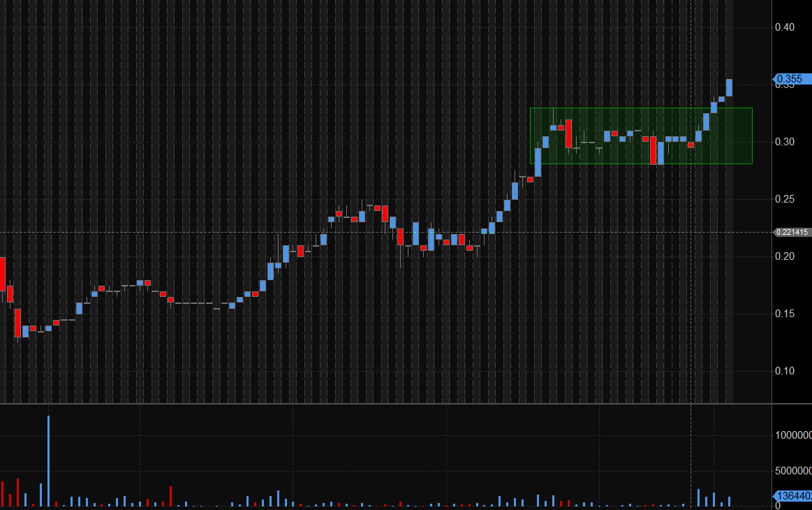The height and width of the screenshot is (510, 812).
Task: Click the 0.20 price axis label
Action: click(x=785, y=256)
